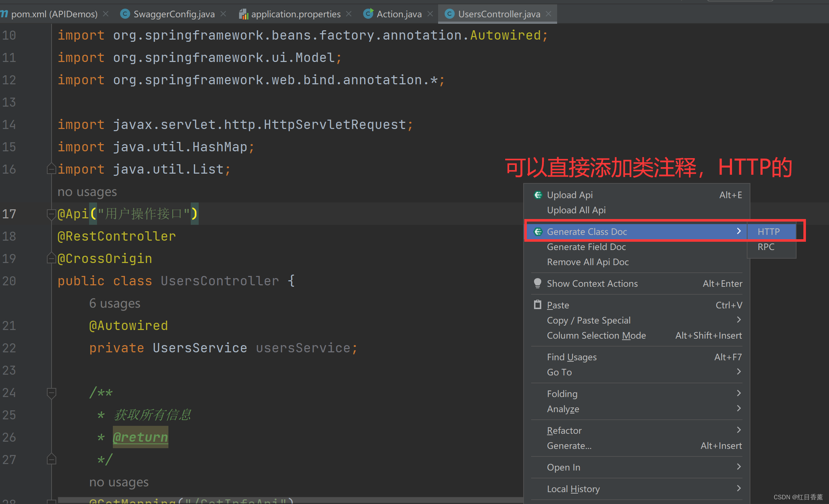Click the class icon on SwaggerConfig.java tab
829x504 pixels.
coord(125,14)
